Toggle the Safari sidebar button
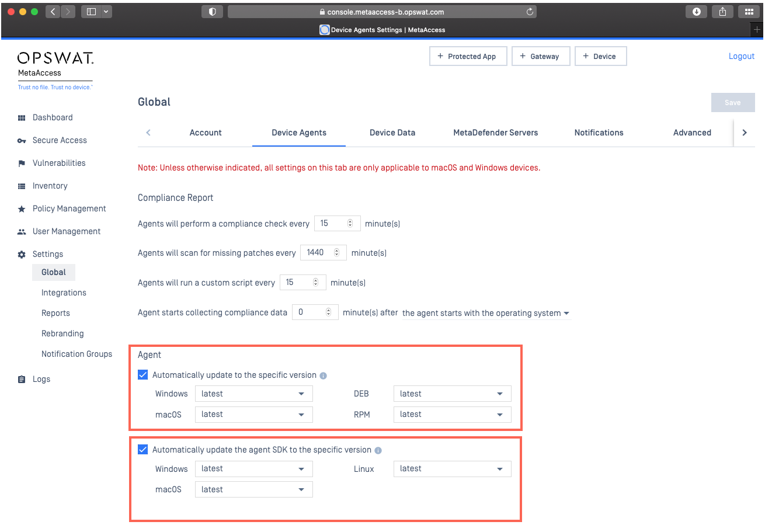Screen dimensions: 765x532 [x=91, y=12]
